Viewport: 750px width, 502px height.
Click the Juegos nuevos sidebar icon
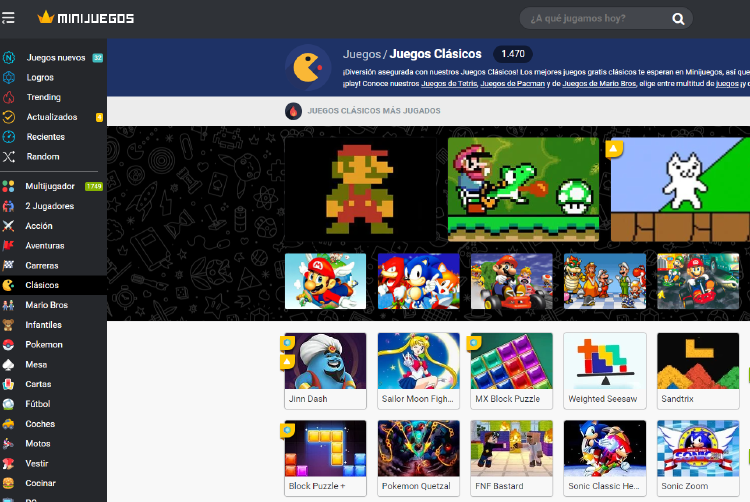(x=9, y=58)
